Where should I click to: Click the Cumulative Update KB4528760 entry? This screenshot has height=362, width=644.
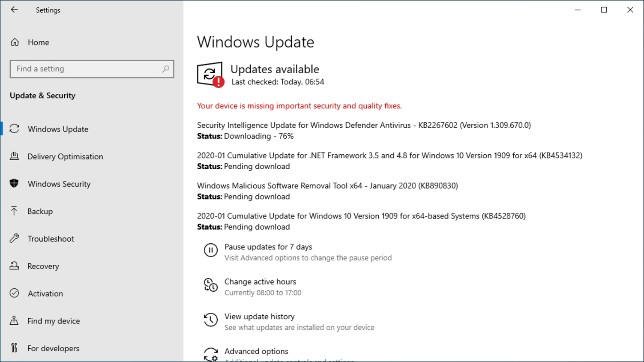coord(361,216)
